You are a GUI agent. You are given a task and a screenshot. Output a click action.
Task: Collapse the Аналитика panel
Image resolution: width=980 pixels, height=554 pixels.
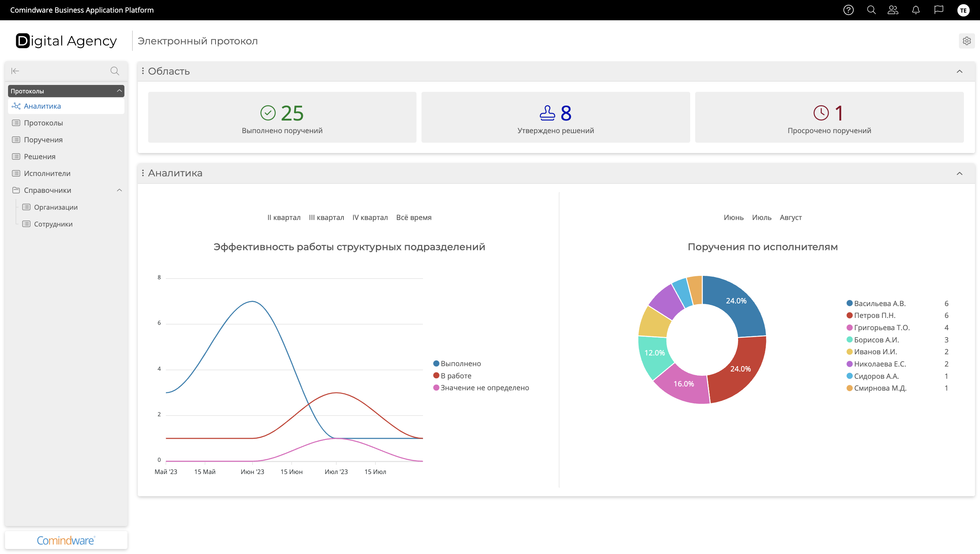click(960, 173)
